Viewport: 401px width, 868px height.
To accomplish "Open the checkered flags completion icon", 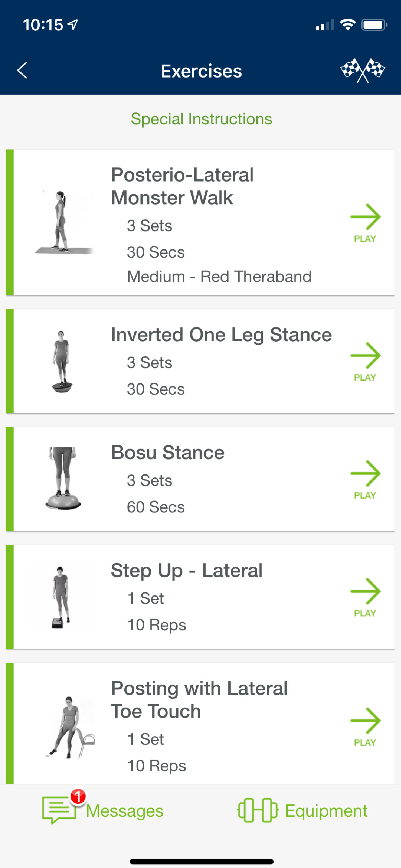I will (x=362, y=70).
